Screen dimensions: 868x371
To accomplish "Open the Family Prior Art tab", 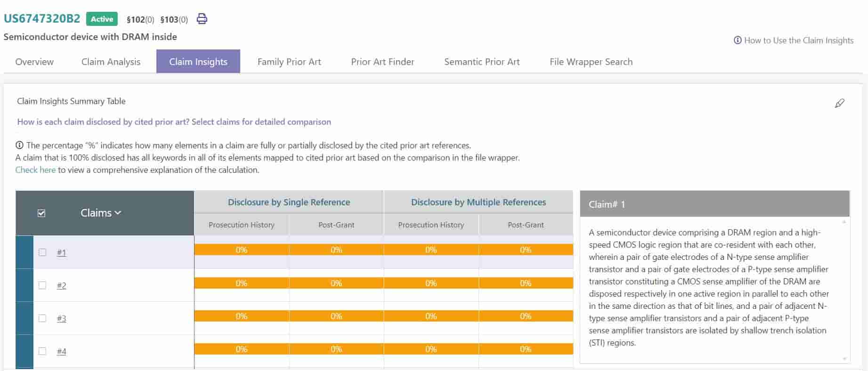I will click(289, 62).
